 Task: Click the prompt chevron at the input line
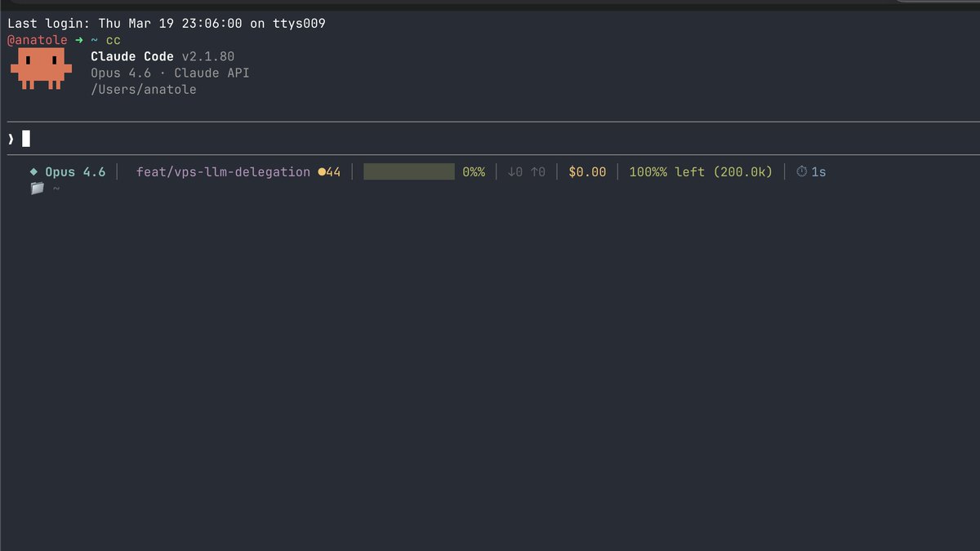coord(11,139)
